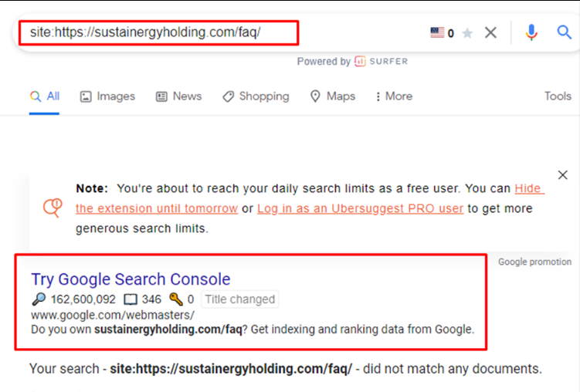Switch to the Maps tab
The height and width of the screenshot is (392, 580).
click(333, 96)
